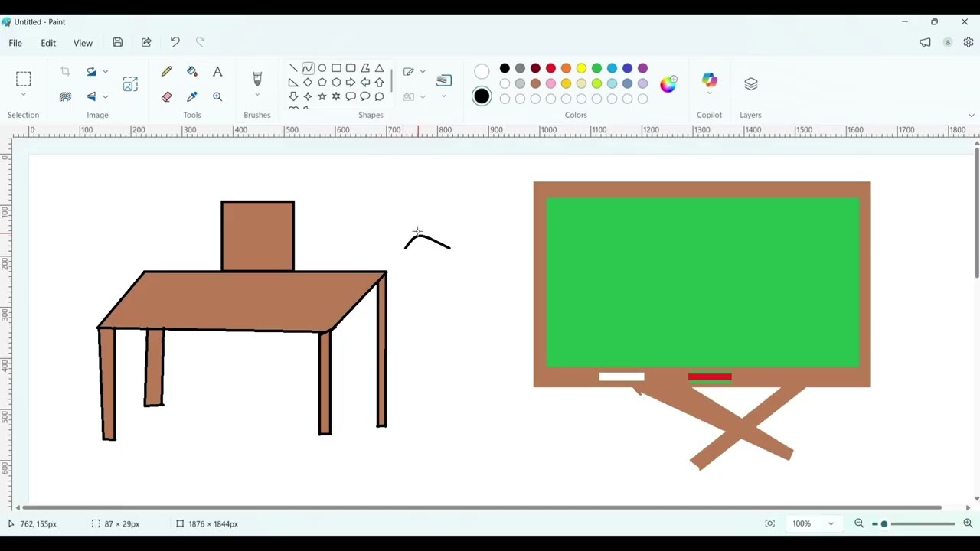
Task: Click the Image Creator select icon
Action: (x=130, y=83)
